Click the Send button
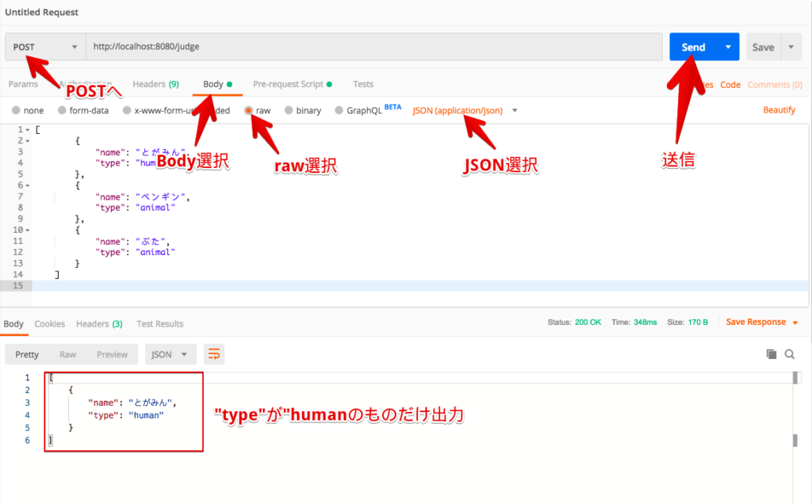 (x=693, y=47)
